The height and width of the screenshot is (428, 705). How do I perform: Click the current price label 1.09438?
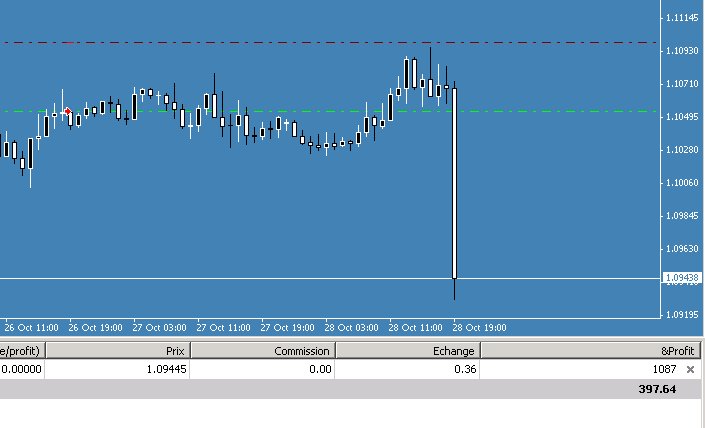pos(682,278)
